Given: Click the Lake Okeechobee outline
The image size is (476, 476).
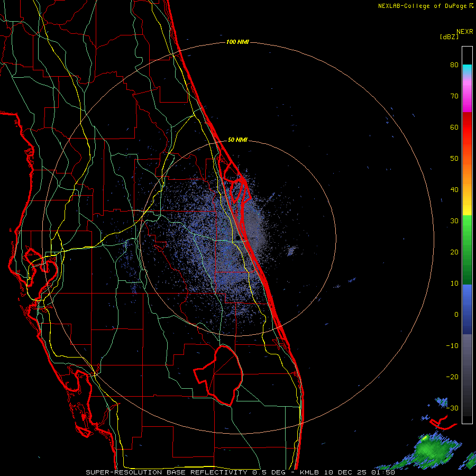Looking at the screenshot, I should point(218,375).
